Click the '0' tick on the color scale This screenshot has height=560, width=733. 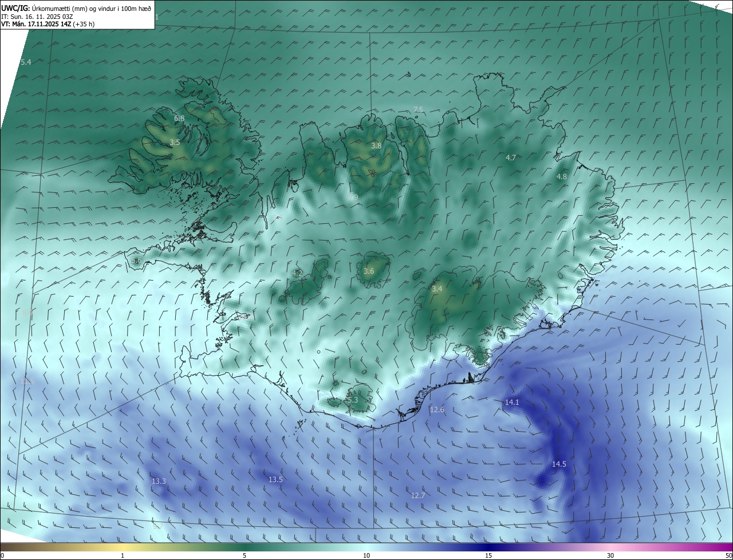[2, 555]
